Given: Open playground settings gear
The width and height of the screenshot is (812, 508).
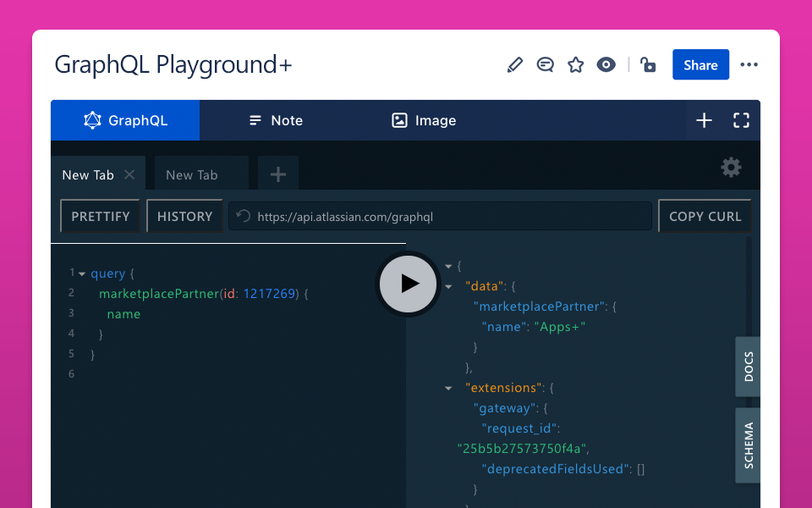Looking at the screenshot, I should click(x=731, y=168).
